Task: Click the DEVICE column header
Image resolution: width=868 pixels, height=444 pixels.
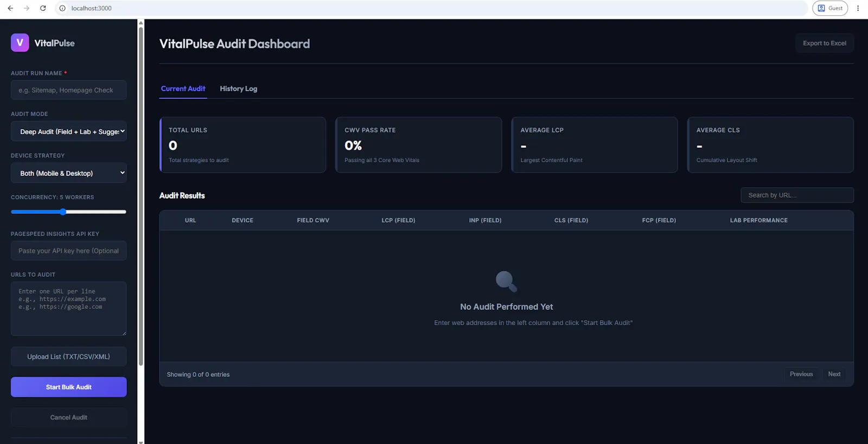Action: [x=242, y=220]
